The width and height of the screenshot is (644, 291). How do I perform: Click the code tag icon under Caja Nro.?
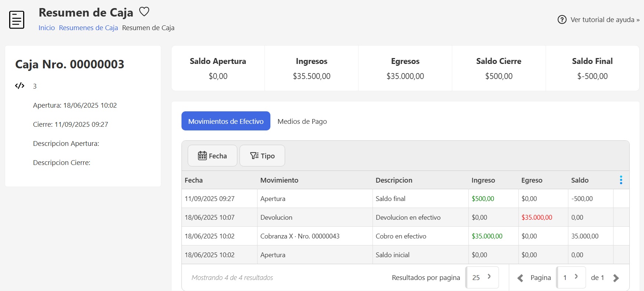click(19, 86)
